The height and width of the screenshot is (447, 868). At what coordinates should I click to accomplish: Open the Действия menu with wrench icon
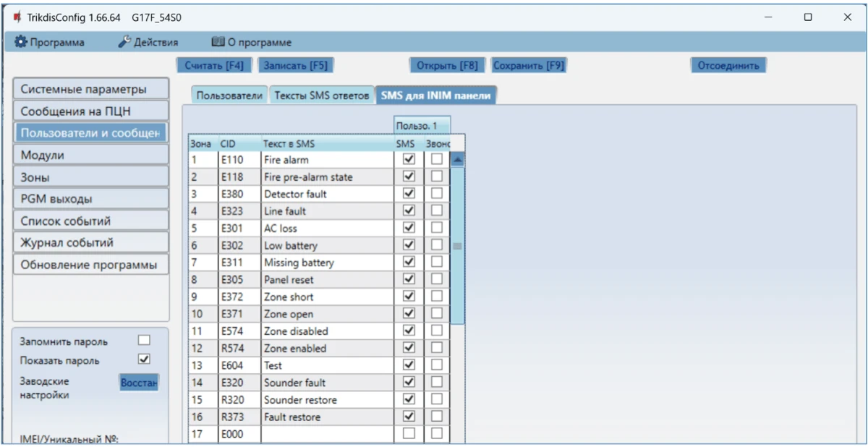point(148,43)
